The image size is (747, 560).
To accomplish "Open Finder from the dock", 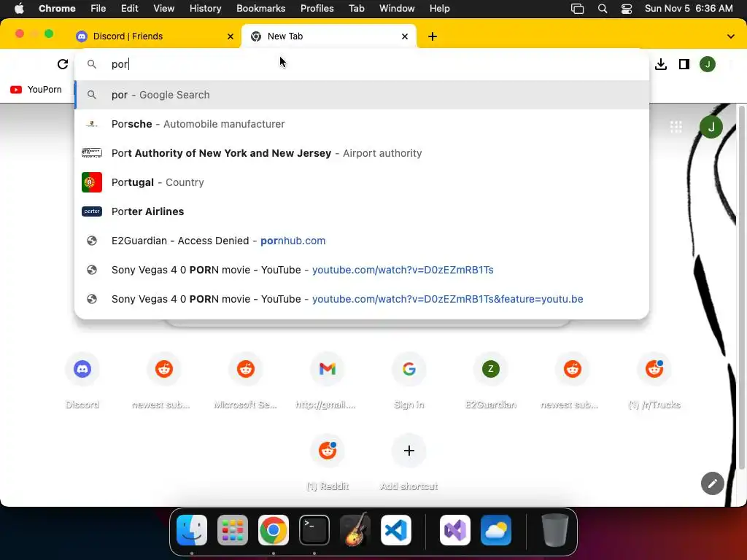I will pos(192,530).
